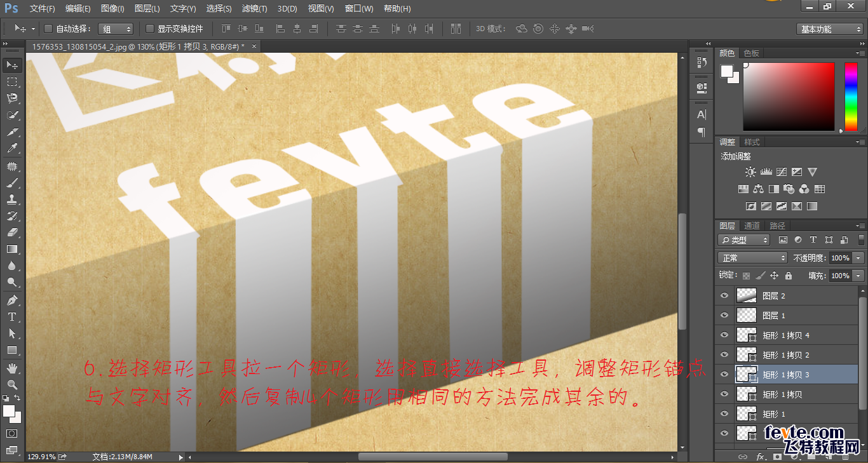This screenshot has height=463, width=868.
Task: Select the Quick Selection tool
Action: click(x=12, y=115)
